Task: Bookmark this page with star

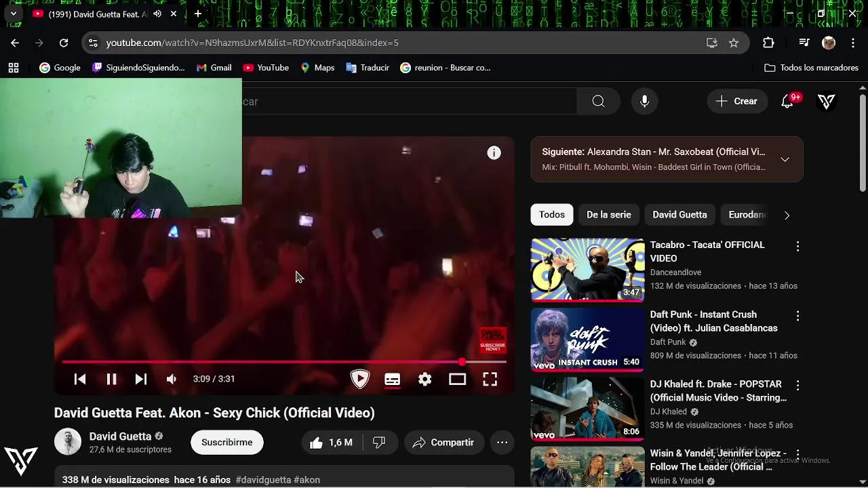Action: (734, 43)
